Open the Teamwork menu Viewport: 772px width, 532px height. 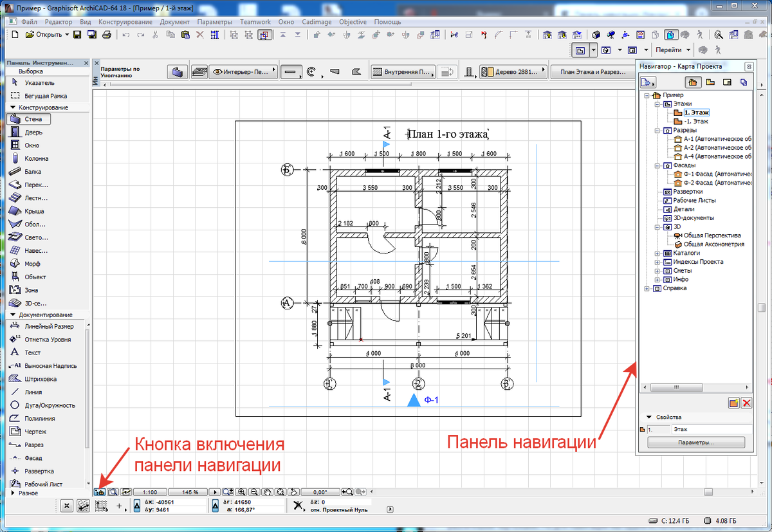pyautogui.click(x=255, y=22)
